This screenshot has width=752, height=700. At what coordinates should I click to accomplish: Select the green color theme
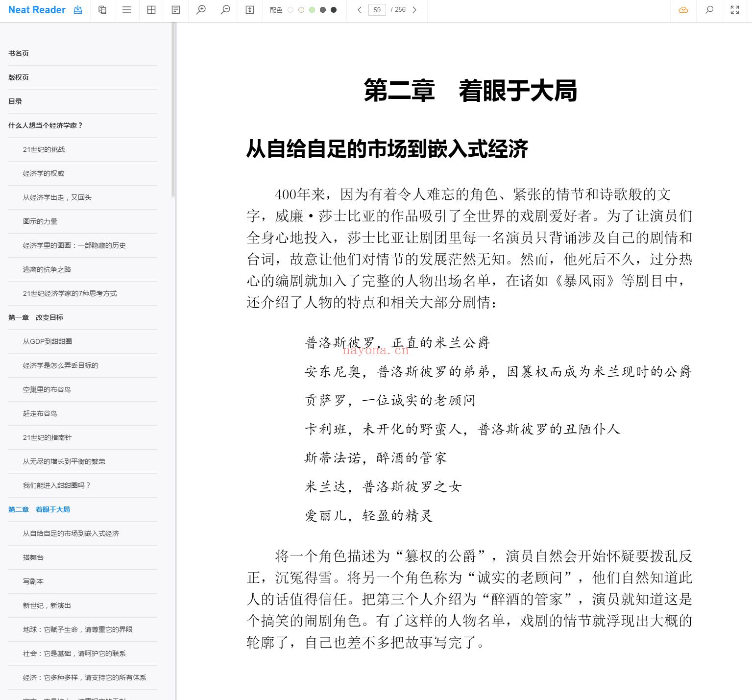coord(312,10)
